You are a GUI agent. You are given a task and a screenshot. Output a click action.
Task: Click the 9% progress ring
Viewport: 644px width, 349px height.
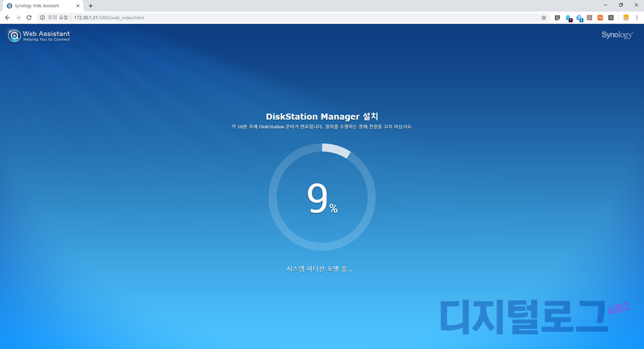[x=322, y=197]
